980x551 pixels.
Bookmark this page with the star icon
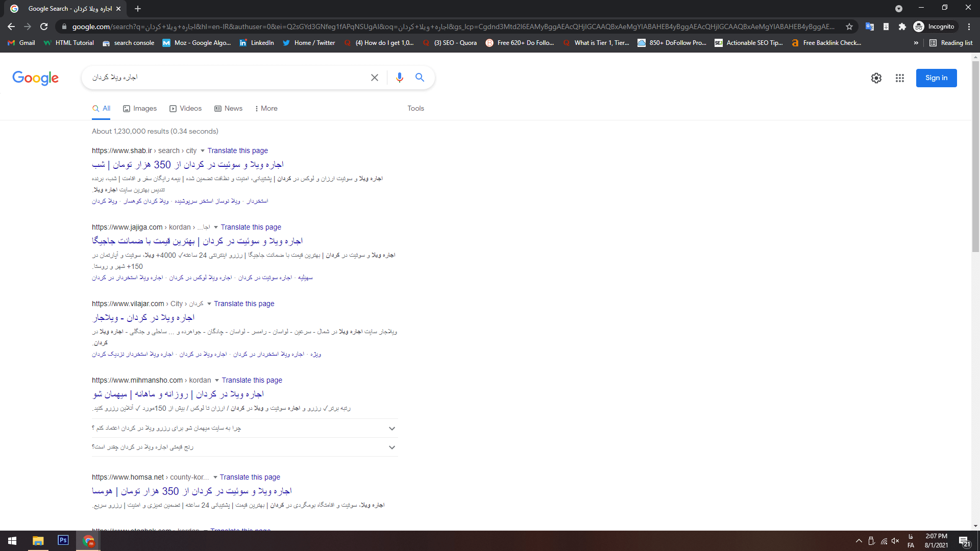[x=849, y=27]
